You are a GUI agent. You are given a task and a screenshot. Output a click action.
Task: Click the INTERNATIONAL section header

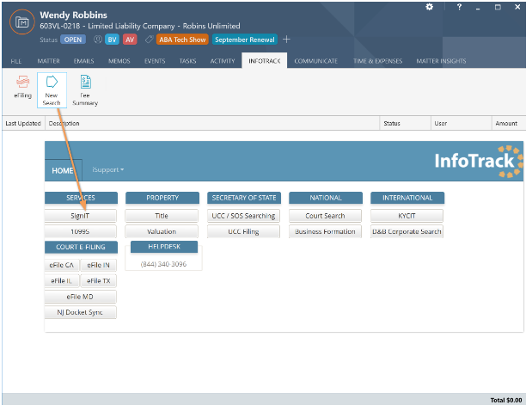pos(407,198)
